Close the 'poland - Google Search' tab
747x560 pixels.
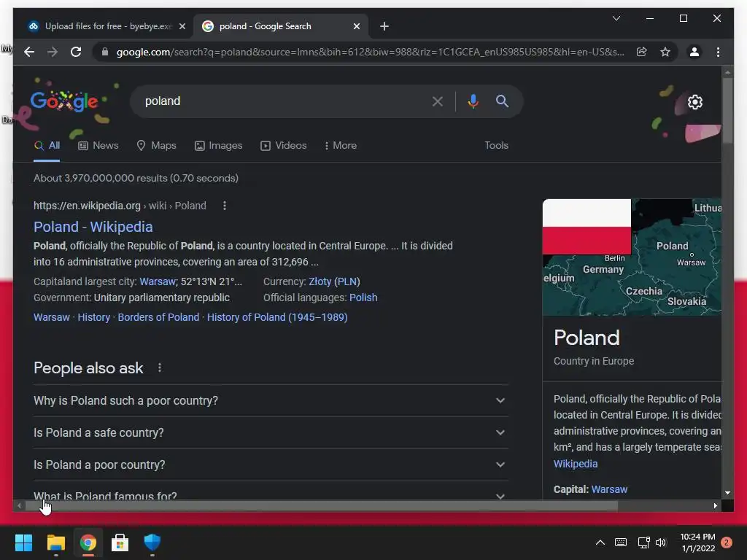(356, 26)
